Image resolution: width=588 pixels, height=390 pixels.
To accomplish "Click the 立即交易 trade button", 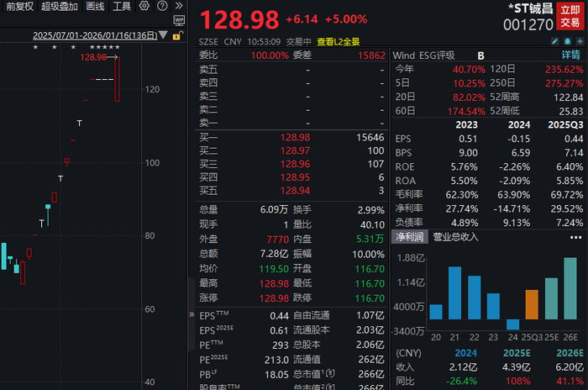I will [570, 16].
